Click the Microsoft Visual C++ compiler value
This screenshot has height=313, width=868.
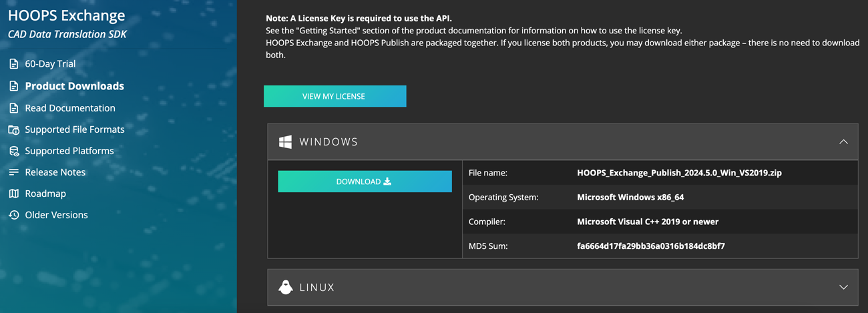tap(647, 222)
